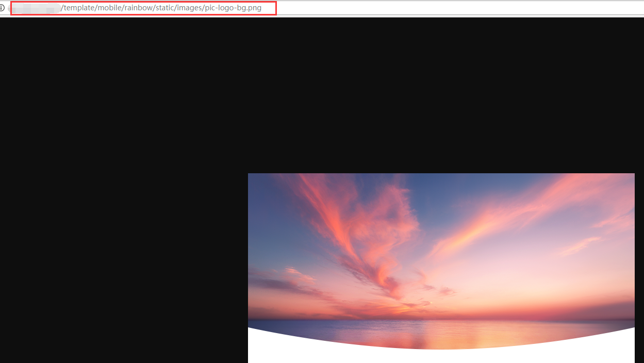Click the sea water reflection in image
644x363 pixels.
pyautogui.click(x=438, y=335)
